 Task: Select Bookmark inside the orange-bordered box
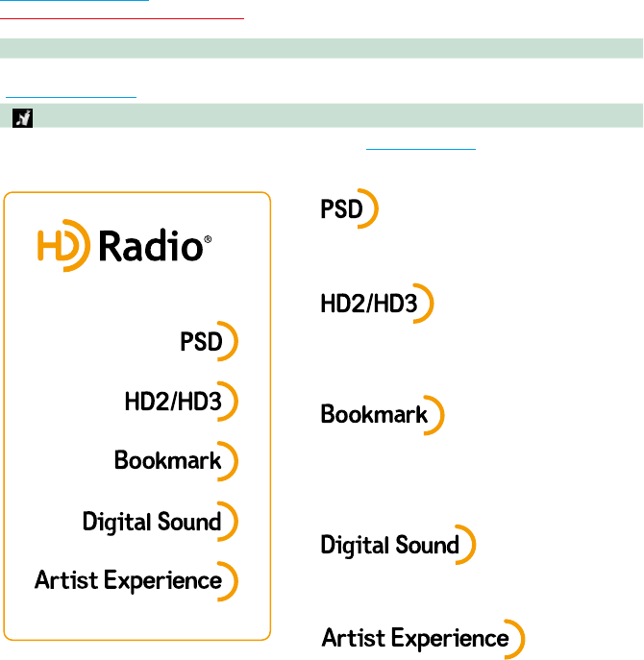176,461
